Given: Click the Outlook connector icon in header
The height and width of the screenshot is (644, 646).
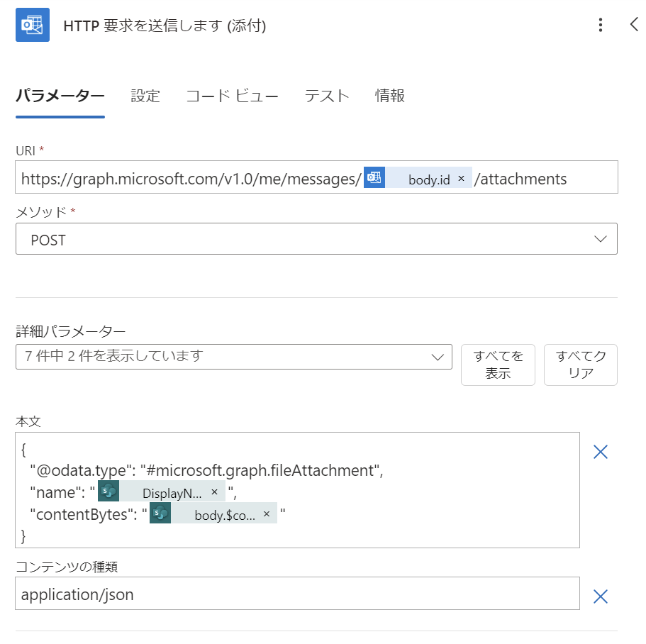Looking at the screenshot, I should (33, 25).
